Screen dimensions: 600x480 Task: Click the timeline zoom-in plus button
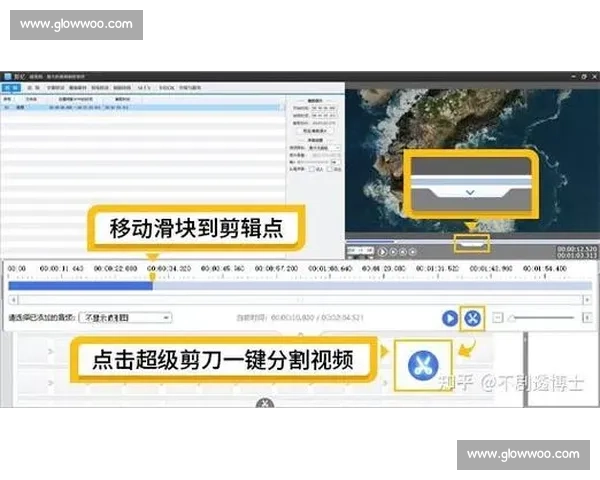587,317
